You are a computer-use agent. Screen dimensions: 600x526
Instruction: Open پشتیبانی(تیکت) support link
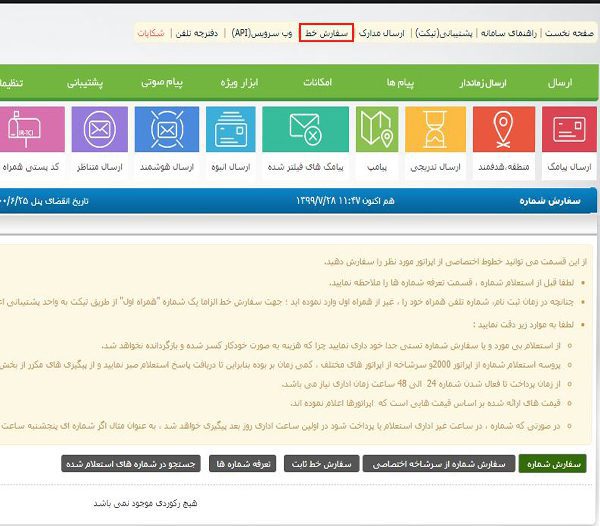tap(444, 33)
